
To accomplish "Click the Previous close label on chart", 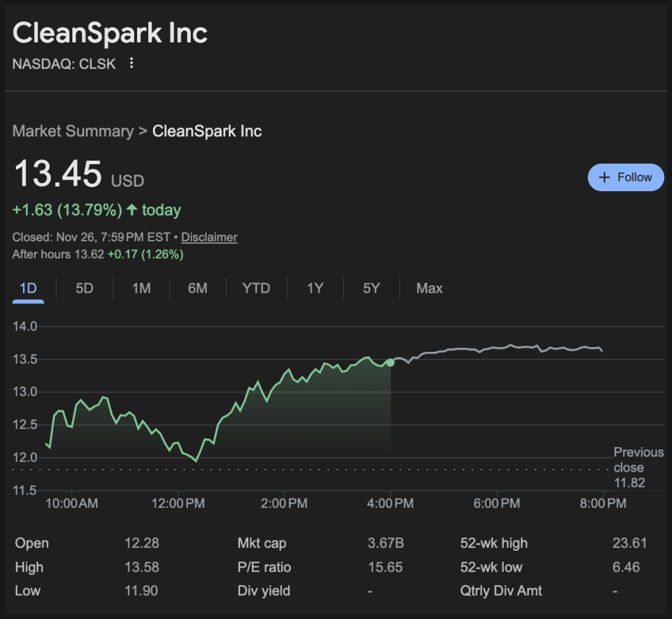I will tap(638, 460).
